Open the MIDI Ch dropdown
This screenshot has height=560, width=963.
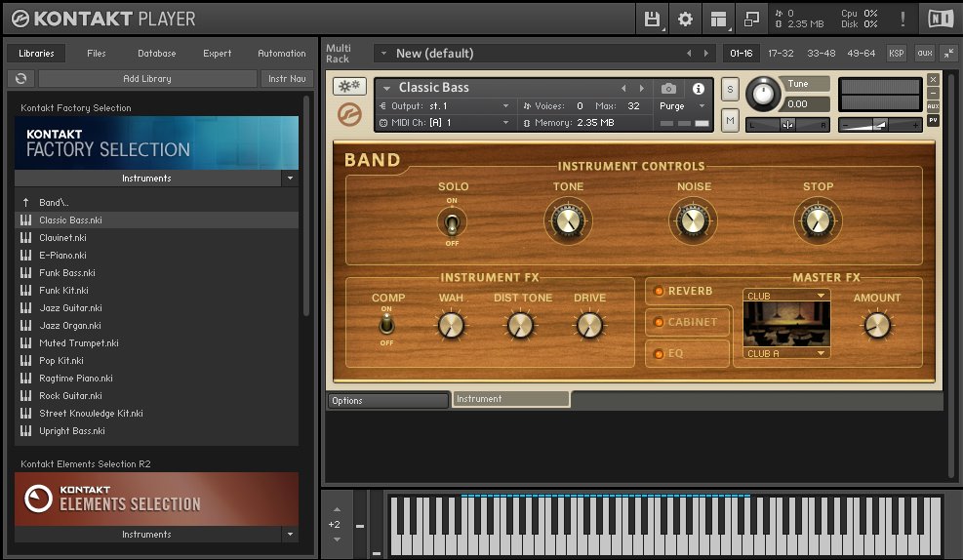point(505,123)
